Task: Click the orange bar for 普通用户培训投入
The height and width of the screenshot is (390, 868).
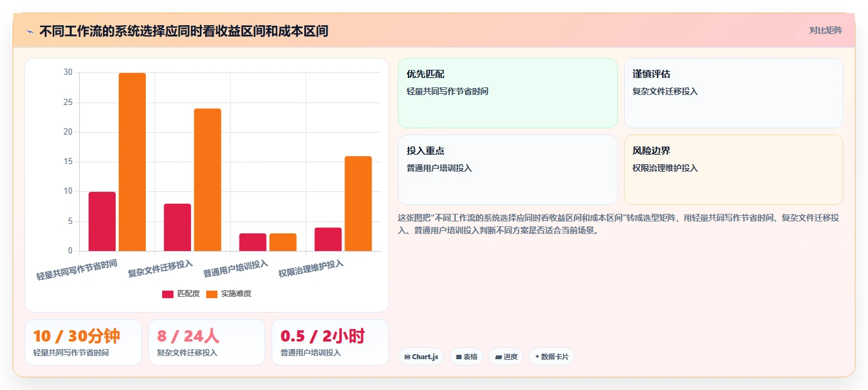Action: coord(283,242)
